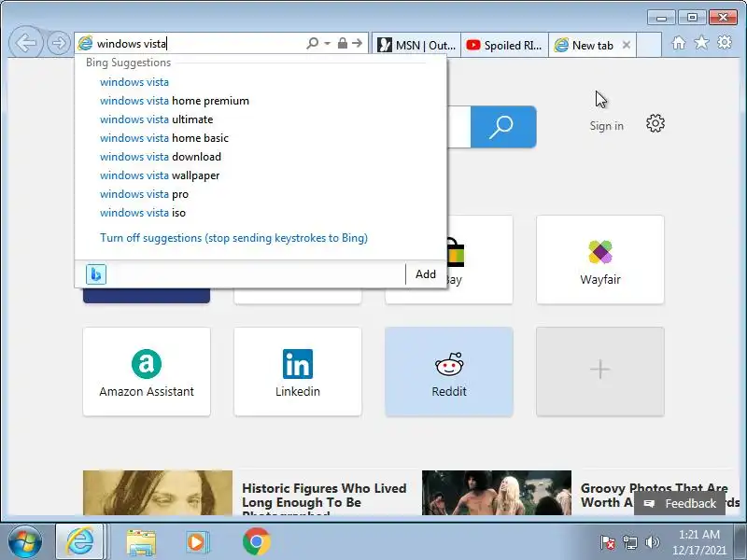Image resolution: width=747 pixels, height=560 pixels.
Task: Click the groovy photos thumbnail image
Action: [497, 493]
